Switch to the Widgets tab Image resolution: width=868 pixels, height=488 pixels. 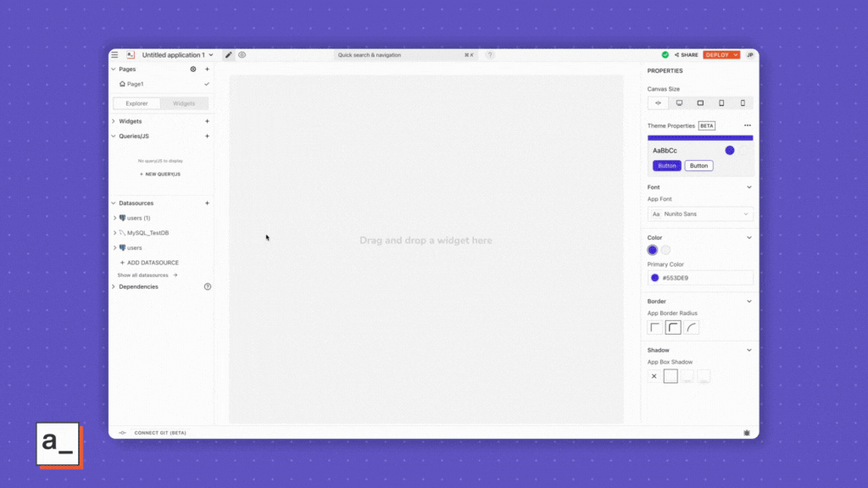(x=184, y=103)
